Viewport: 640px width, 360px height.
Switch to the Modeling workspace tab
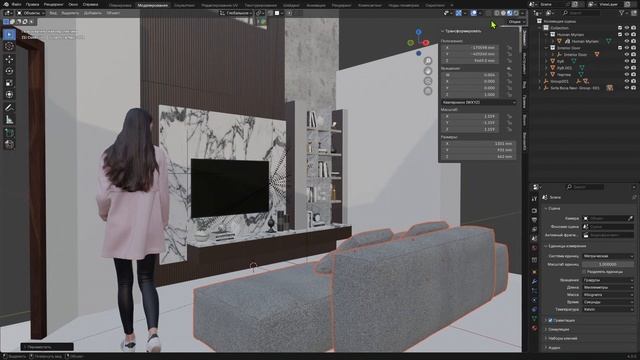[x=152, y=5]
